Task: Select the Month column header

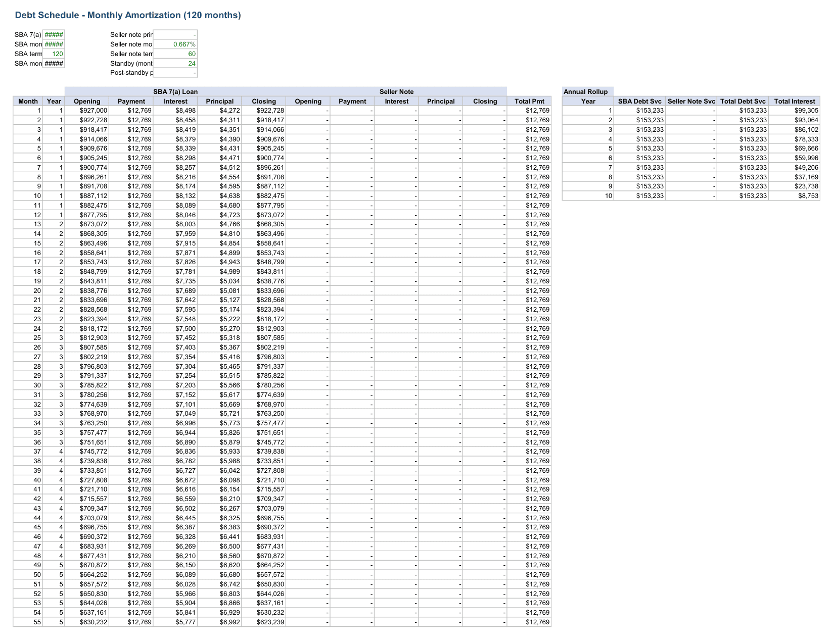Action: (28, 101)
